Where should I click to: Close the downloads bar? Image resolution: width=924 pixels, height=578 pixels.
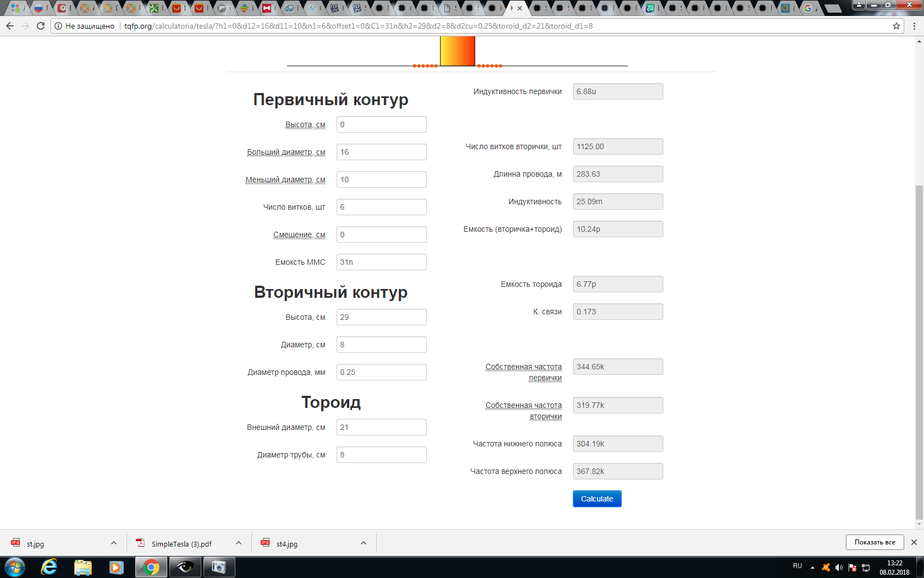[x=914, y=542]
